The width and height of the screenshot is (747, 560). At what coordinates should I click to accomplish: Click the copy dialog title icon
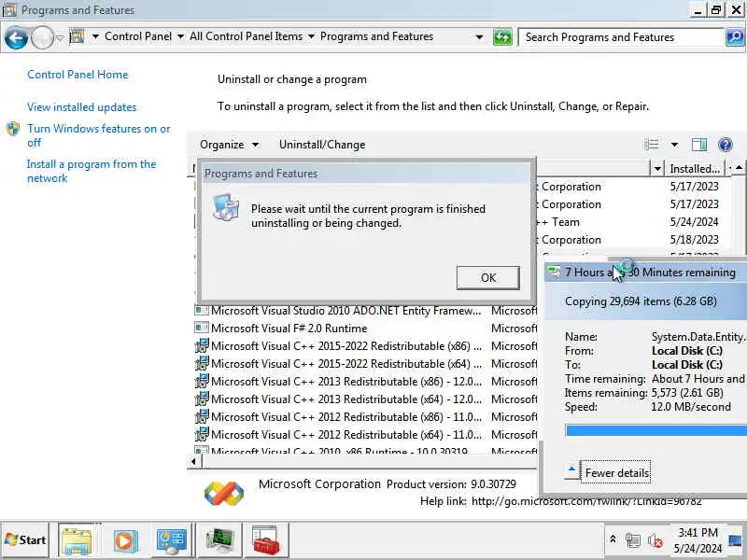click(x=554, y=272)
